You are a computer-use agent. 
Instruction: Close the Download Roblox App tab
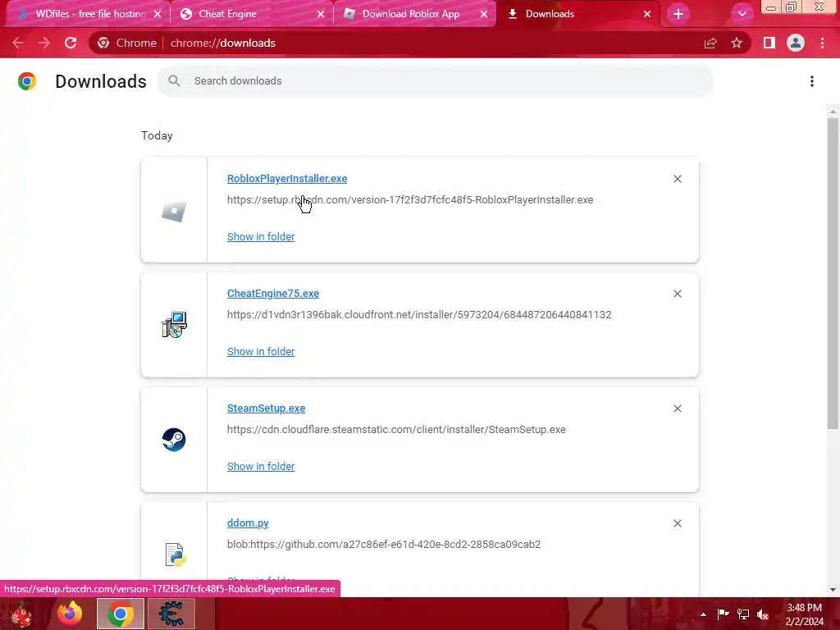(484, 14)
